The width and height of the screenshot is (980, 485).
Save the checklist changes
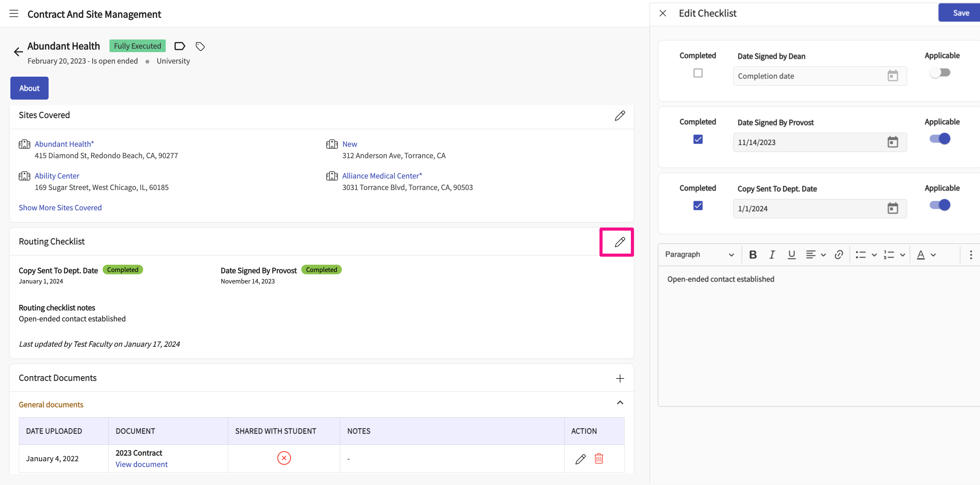pyautogui.click(x=960, y=13)
